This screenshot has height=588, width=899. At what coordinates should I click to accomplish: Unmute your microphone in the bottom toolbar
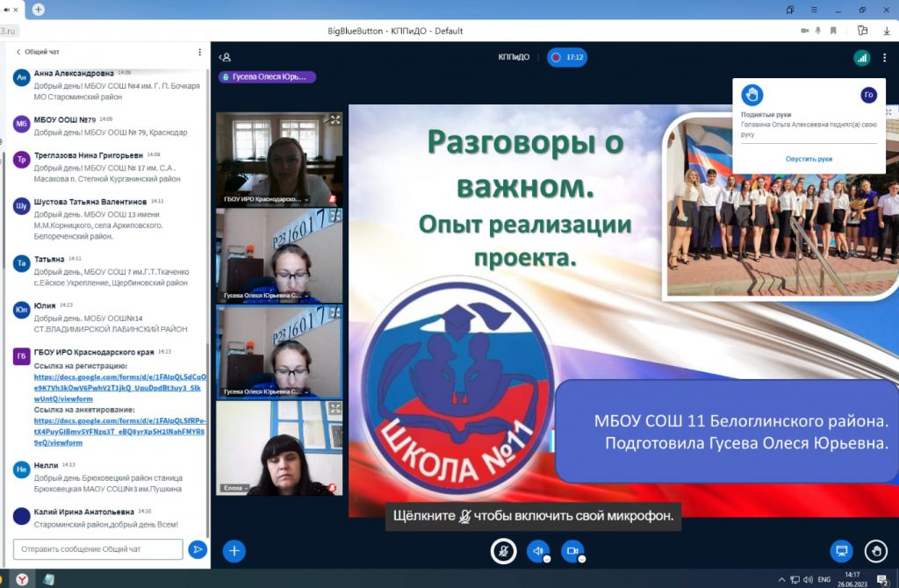coord(502,550)
